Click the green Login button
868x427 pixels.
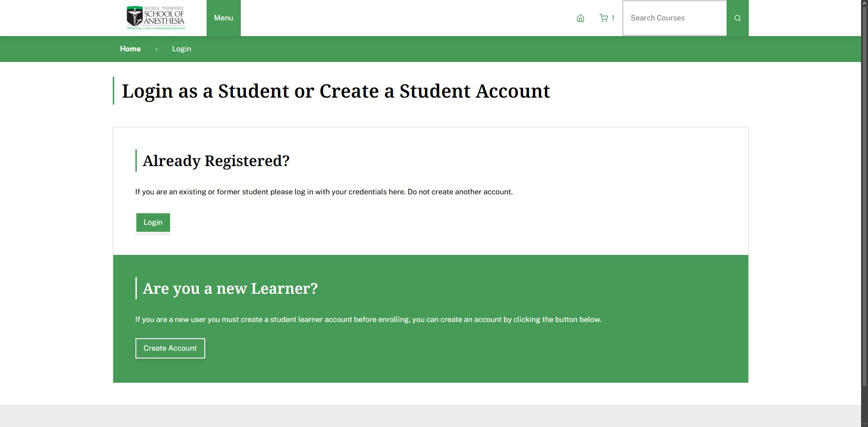pos(153,223)
